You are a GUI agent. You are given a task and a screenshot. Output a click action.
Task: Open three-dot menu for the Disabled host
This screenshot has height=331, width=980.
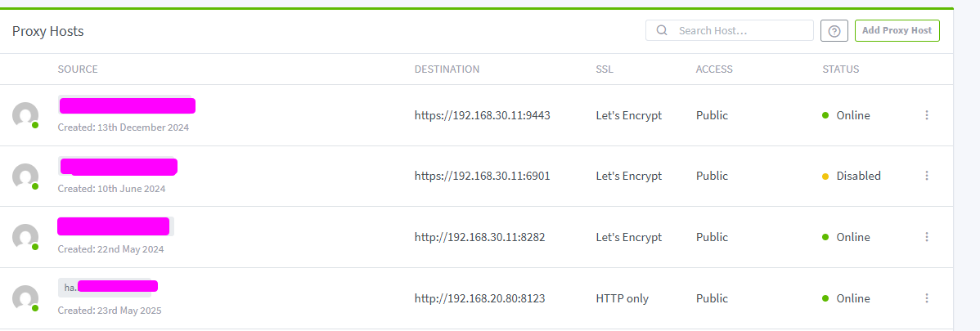[x=927, y=176]
